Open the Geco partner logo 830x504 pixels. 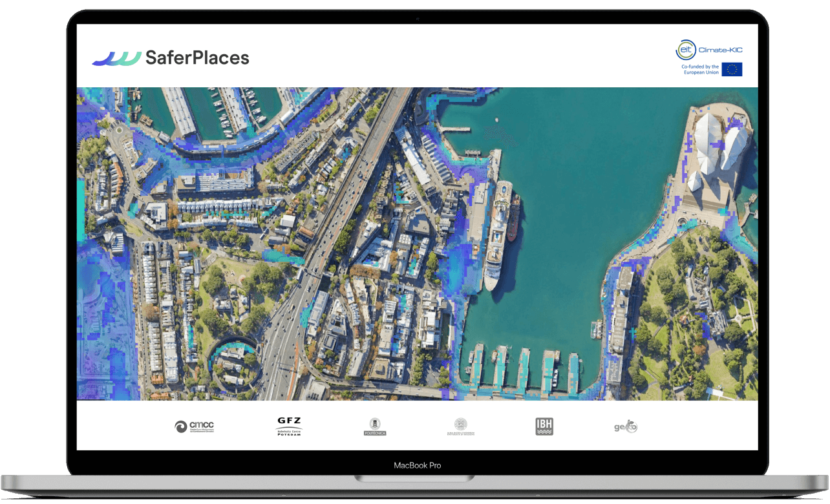pyautogui.click(x=626, y=426)
